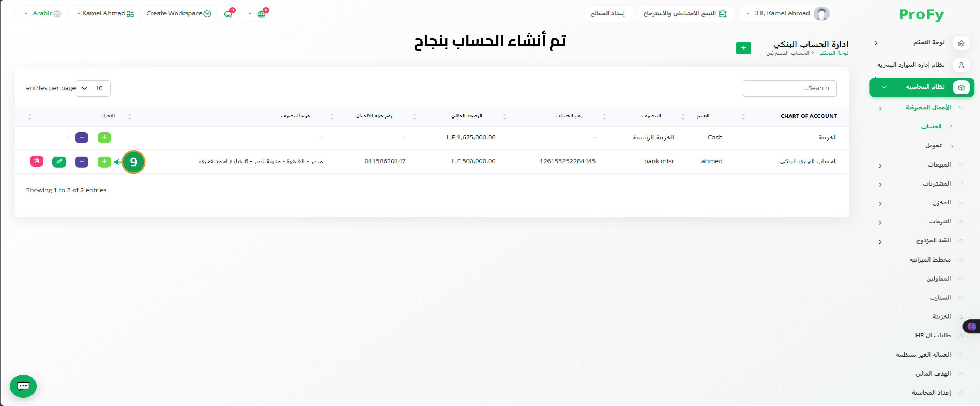
Task: Collapse the نظام المحاسبة sidebar section
Action: (x=884, y=87)
